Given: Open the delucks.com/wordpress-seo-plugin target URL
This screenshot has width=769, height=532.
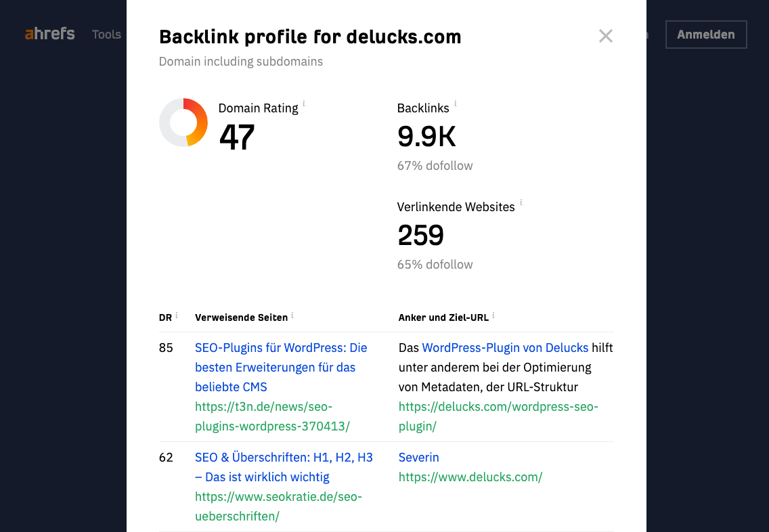Looking at the screenshot, I should pos(498,416).
